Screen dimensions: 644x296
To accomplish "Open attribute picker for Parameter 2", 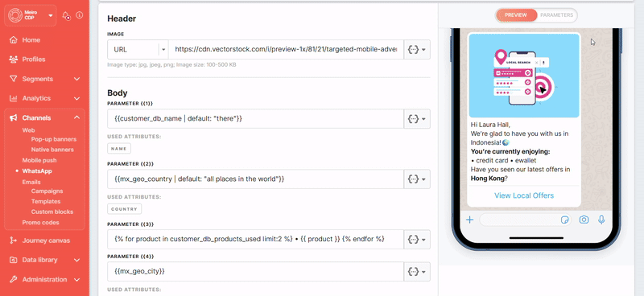I will tap(417, 179).
